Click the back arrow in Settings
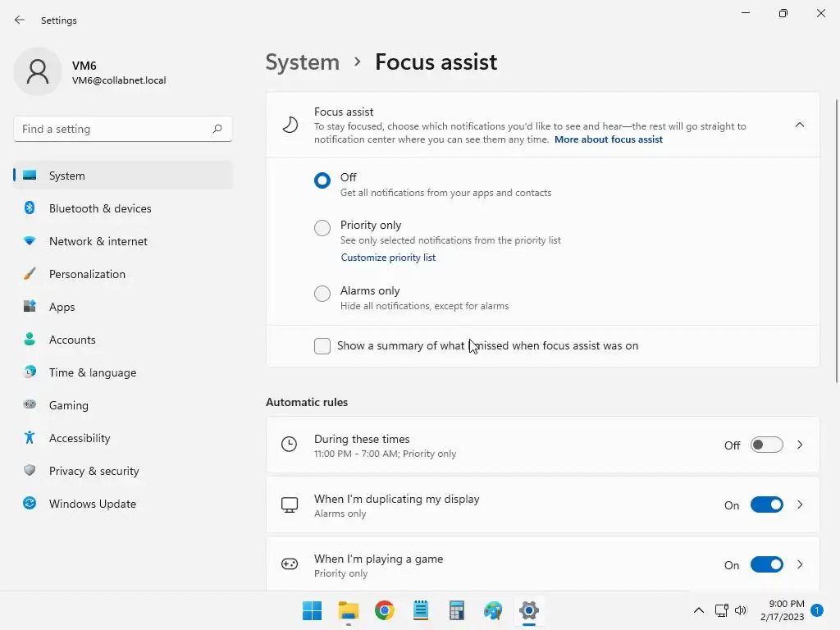Screen dimensions: 840x630 pyautogui.click(x=20, y=20)
